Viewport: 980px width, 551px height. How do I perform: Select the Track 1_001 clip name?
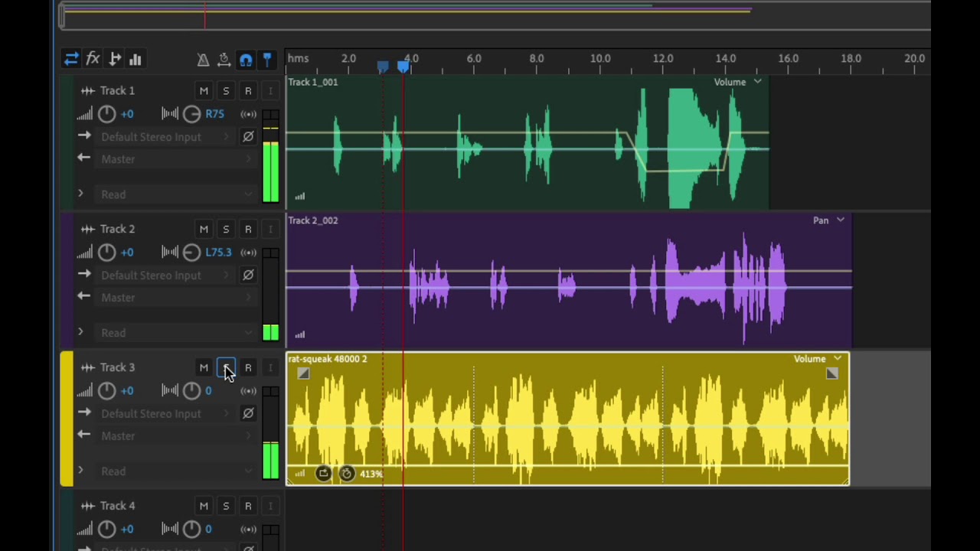(313, 82)
